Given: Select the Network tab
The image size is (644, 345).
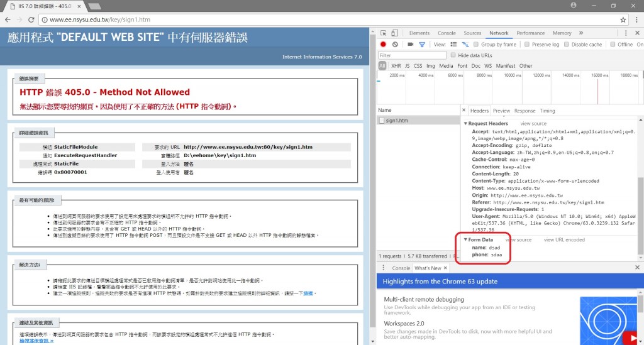Looking at the screenshot, I should coord(499,33).
